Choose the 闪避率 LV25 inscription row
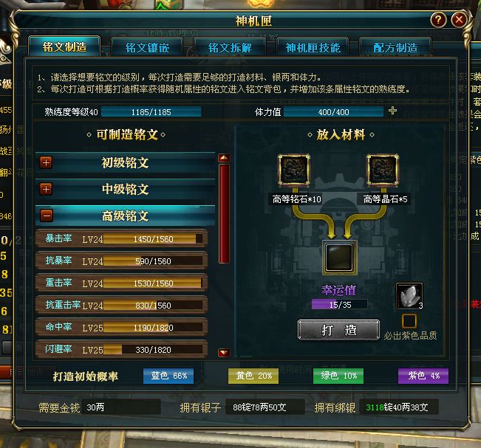 coord(121,349)
